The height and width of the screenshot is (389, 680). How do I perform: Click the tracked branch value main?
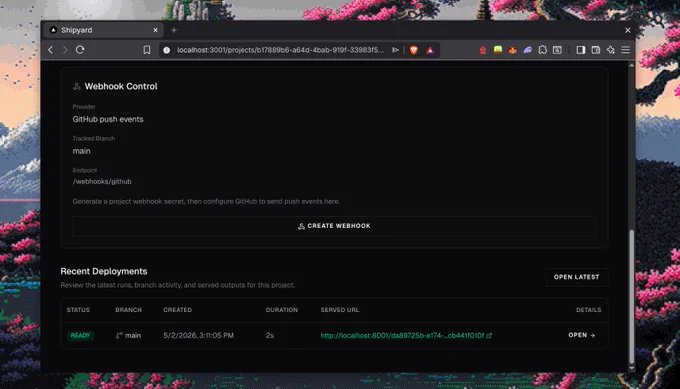[x=82, y=151]
